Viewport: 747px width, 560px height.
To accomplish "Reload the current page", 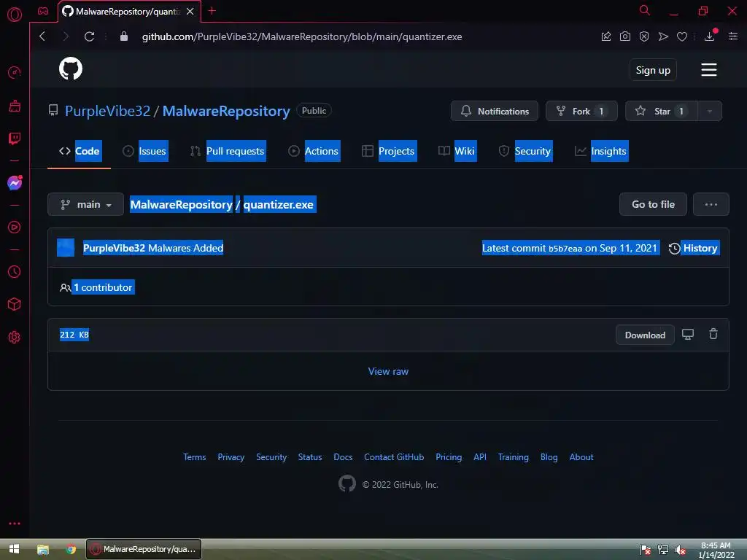I will pyautogui.click(x=89, y=36).
